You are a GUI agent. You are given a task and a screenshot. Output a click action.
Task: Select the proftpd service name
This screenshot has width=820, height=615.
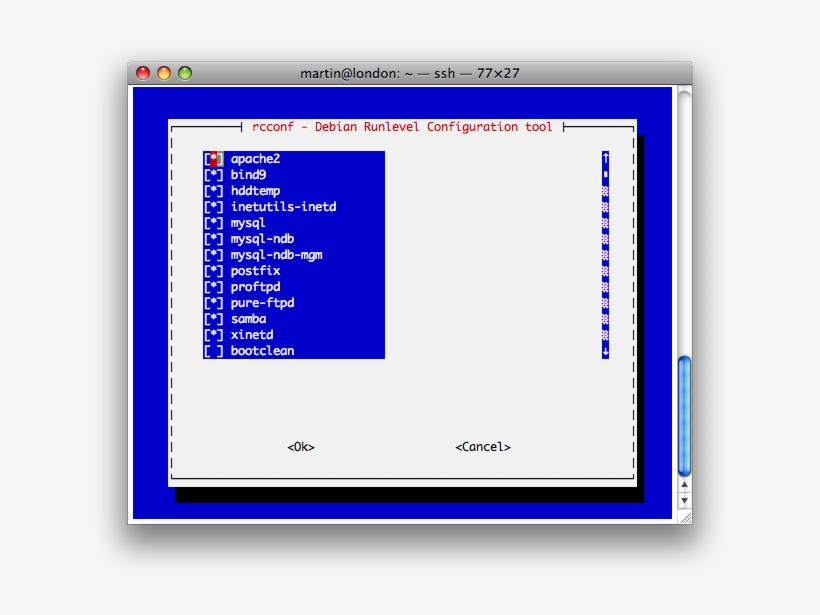255,287
